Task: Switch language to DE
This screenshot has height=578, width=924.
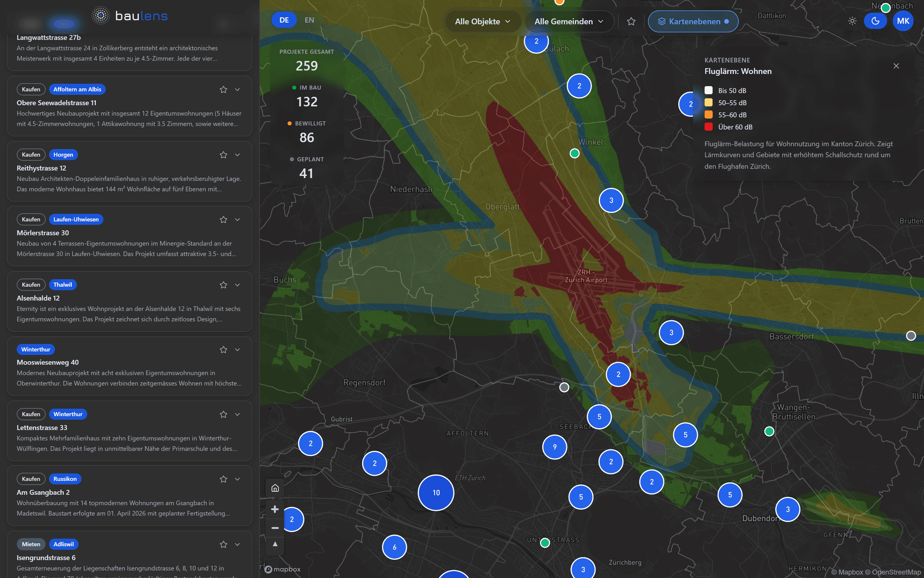Action: (x=284, y=20)
